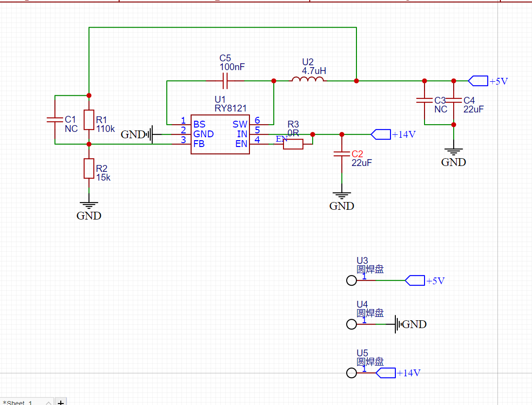Image resolution: width=532 pixels, height=405 pixels.
Task: Select the U5 round pad circle
Action: coord(351,373)
